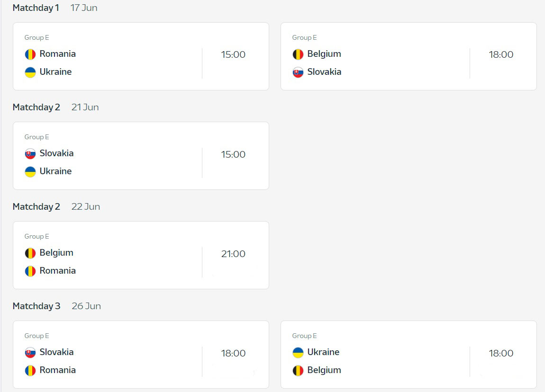Image resolution: width=545 pixels, height=392 pixels.
Task: Select Slovakia team name on 26 Jun
Action: pos(56,352)
